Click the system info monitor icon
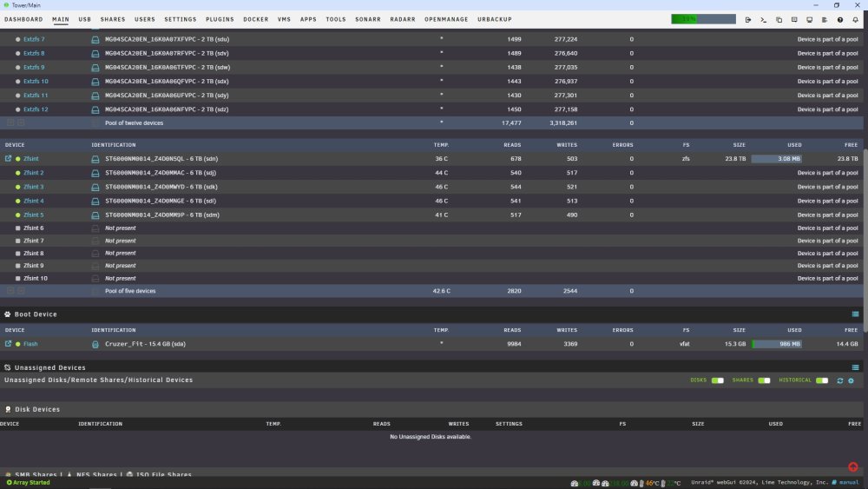The width and height of the screenshot is (868, 489). click(809, 19)
